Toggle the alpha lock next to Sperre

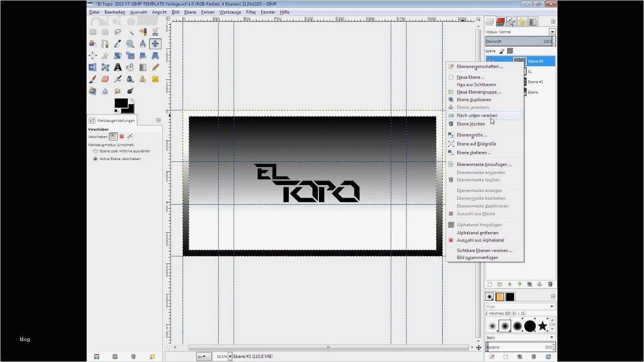coord(510,50)
